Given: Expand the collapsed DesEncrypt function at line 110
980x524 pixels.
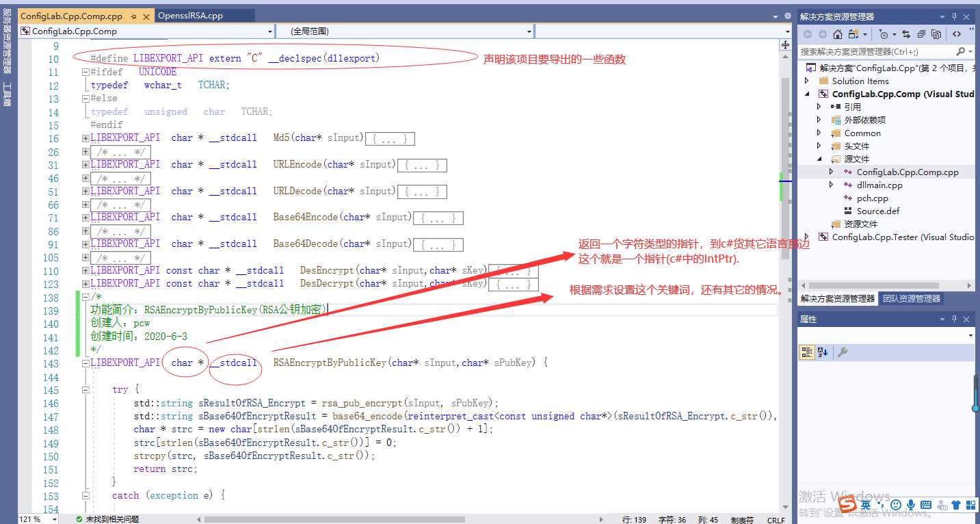Looking at the screenshot, I should (x=85, y=271).
